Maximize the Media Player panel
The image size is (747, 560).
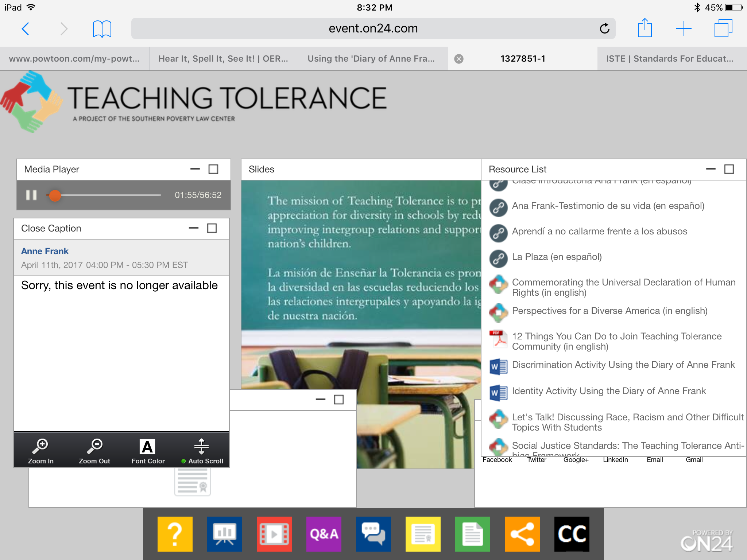(x=213, y=169)
